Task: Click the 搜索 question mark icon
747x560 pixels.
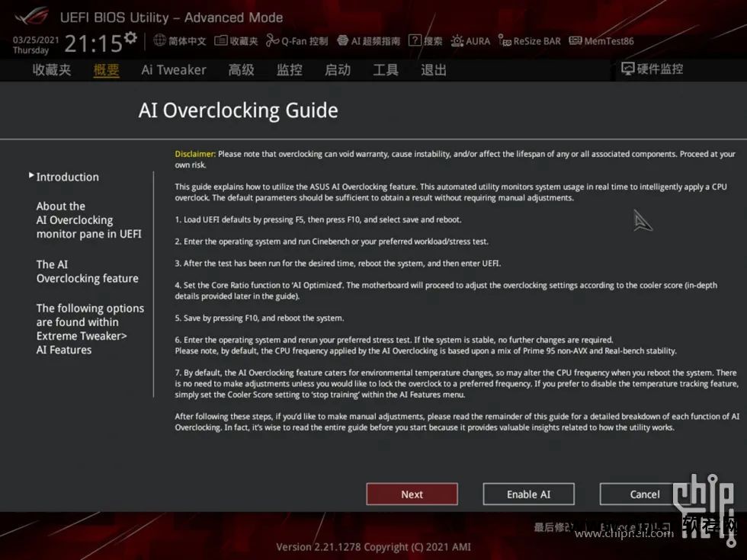Action: coord(415,40)
